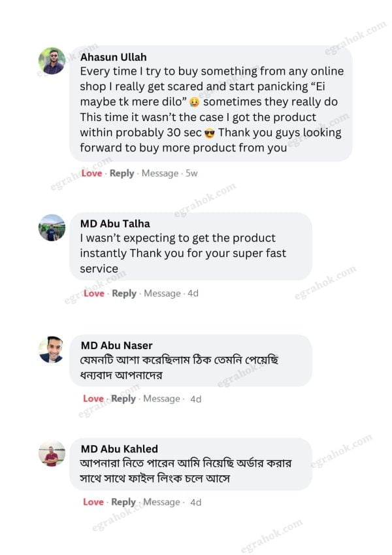The image size is (392, 555).
Task: Select the MD Abu Kahled name link
Action: point(119,449)
